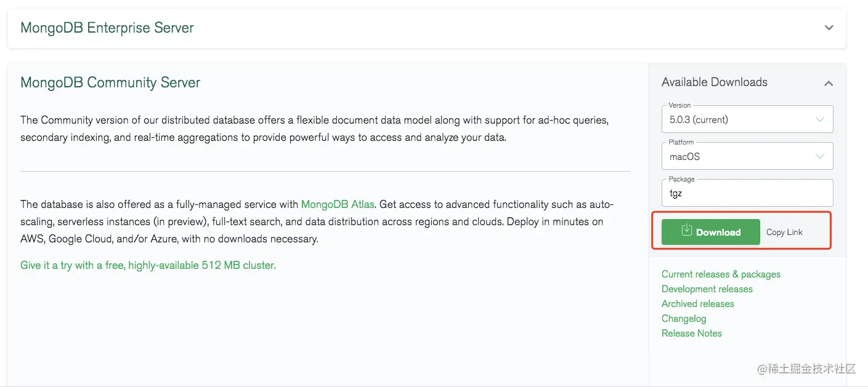The image size is (868, 387).
Task: Open the Platform macOS dropdown
Action: 747,156
